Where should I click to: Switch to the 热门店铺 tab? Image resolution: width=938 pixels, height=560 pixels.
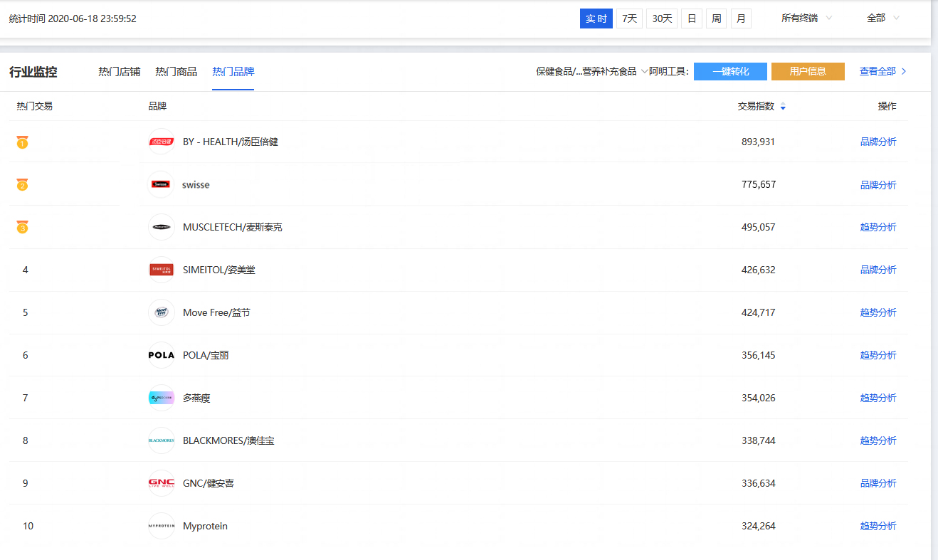pyautogui.click(x=119, y=71)
